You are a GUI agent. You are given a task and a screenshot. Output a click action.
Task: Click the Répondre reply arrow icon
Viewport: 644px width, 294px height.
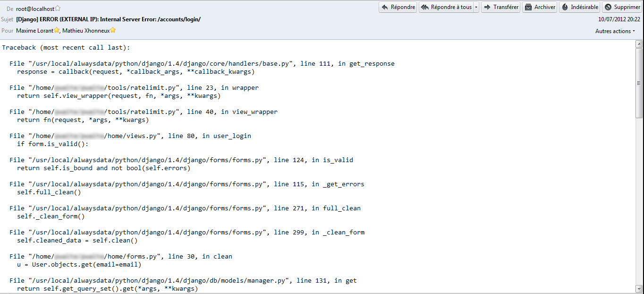[x=385, y=7]
